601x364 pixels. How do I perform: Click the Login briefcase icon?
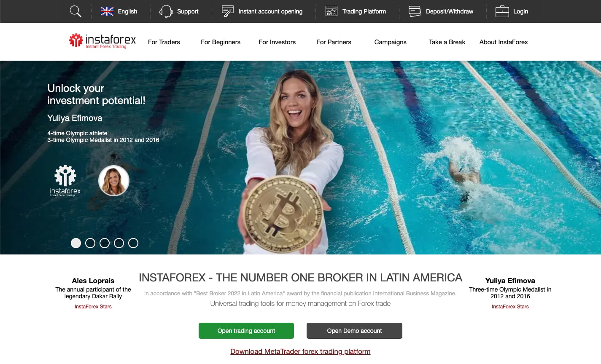[x=502, y=11]
